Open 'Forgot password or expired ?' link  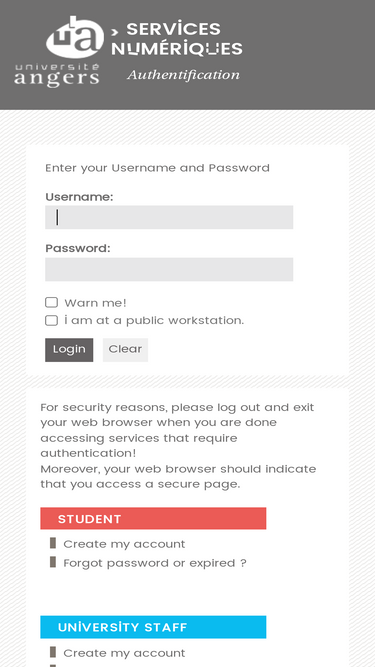[155, 563]
